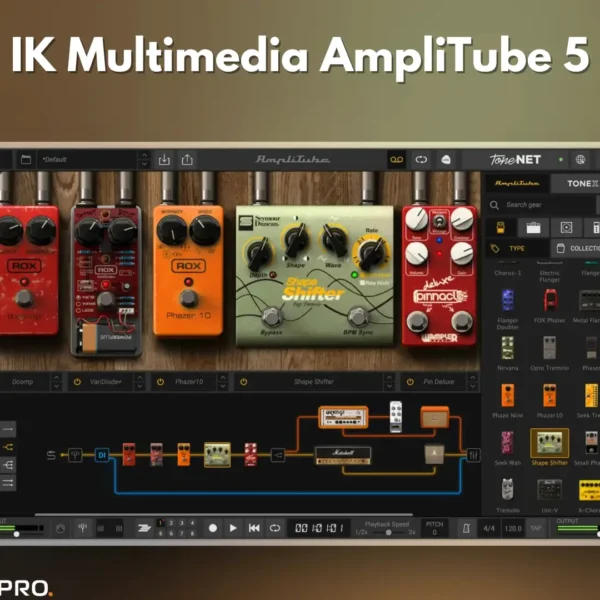Change Dcomp pedal slot using arrows
The image size is (600, 600).
56,382
